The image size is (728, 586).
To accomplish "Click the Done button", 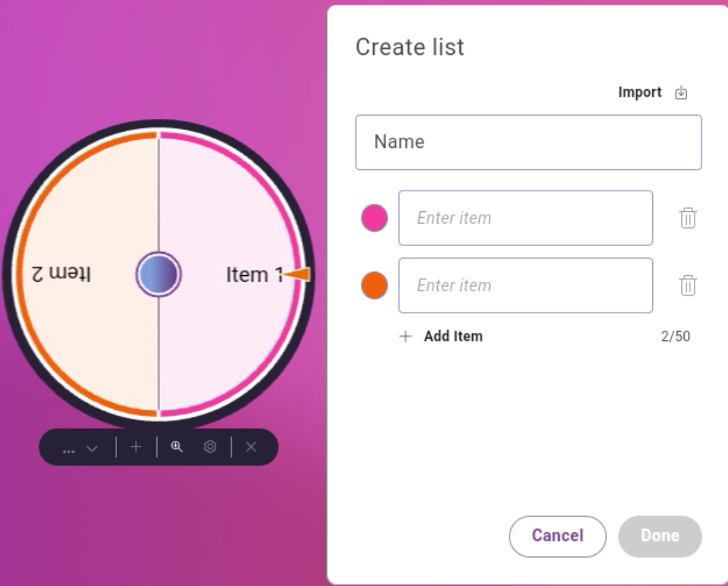I will (660, 536).
